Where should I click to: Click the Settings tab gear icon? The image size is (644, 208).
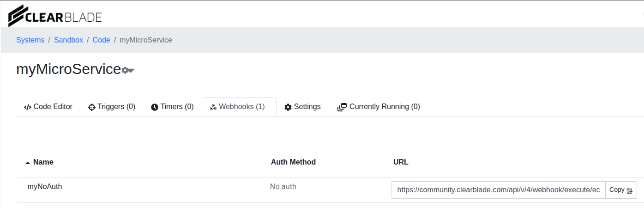(288, 107)
